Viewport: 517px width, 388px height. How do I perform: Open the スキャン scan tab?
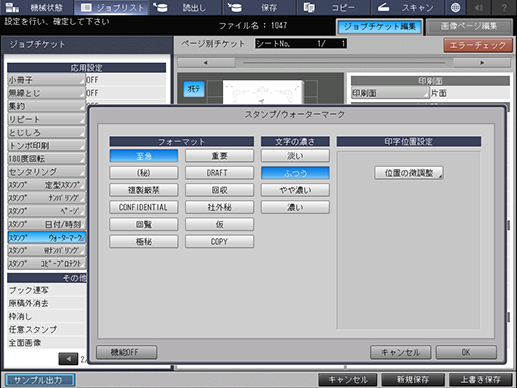pos(407,7)
